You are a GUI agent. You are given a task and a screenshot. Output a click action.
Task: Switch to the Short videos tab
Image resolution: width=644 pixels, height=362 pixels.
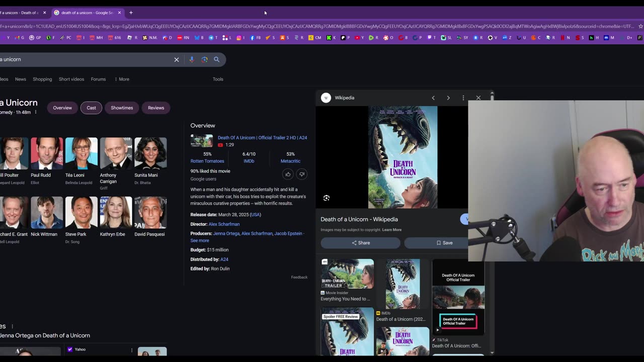click(x=71, y=79)
